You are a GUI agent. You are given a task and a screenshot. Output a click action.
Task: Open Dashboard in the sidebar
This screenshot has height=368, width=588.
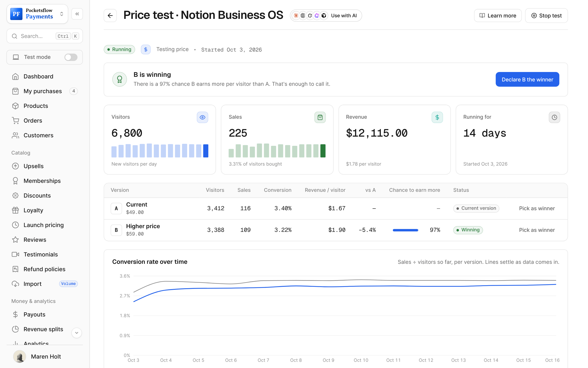pyautogui.click(x=45, y=76)
